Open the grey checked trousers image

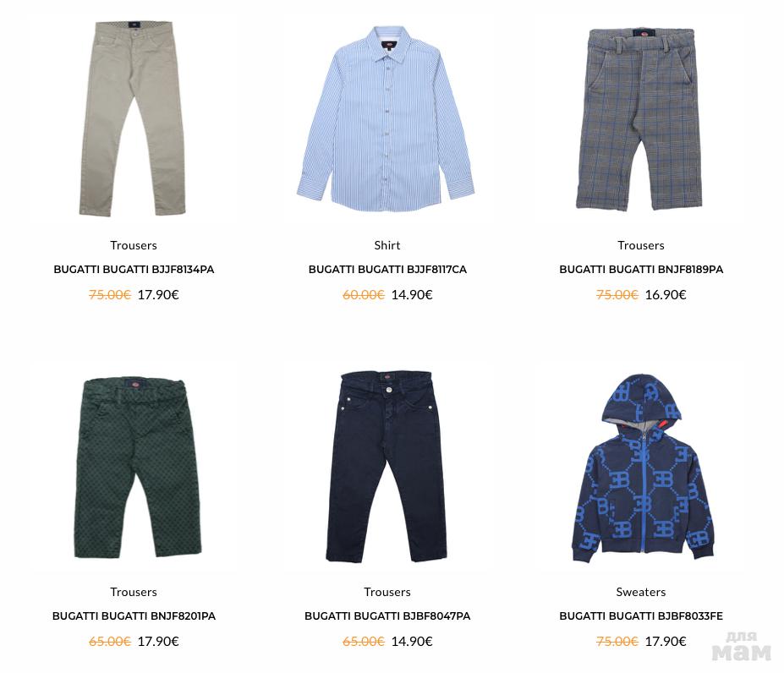click(x=640, y=119)
